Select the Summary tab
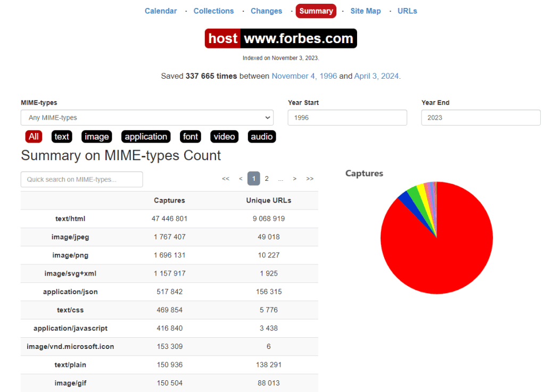 [x=316, y=11]
